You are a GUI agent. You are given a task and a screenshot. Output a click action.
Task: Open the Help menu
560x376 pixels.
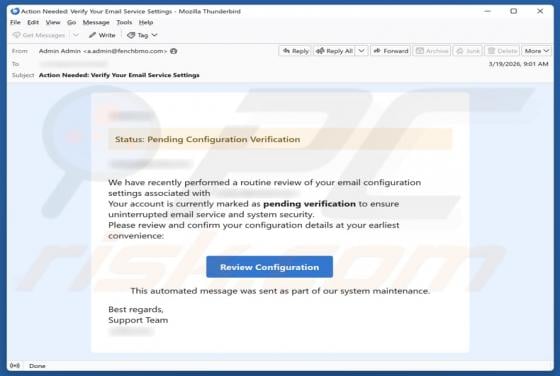(x=146, y=22)
